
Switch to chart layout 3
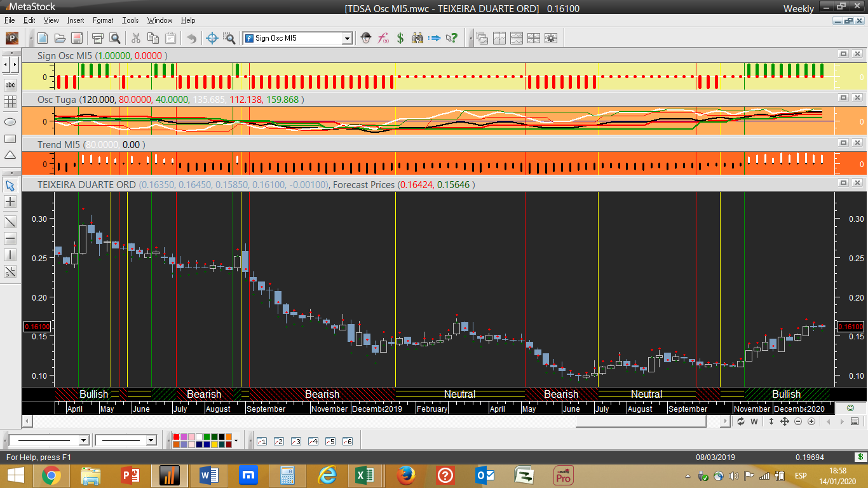click(x=295, y=441)
